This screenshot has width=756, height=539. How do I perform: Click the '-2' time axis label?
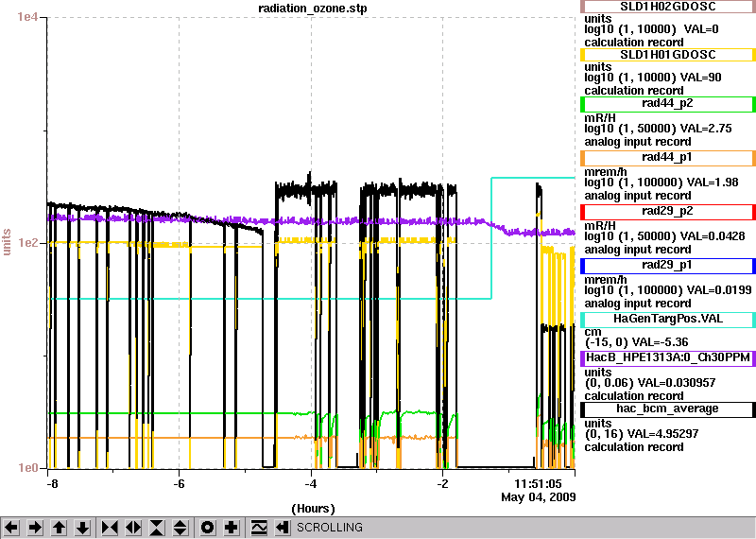click(x=442, y=483)
